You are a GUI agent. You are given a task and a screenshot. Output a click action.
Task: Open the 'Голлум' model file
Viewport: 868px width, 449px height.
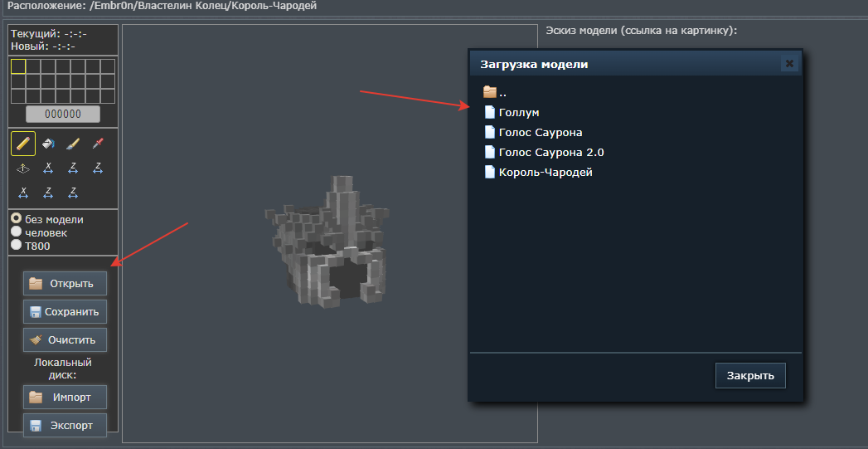point(519,112)
